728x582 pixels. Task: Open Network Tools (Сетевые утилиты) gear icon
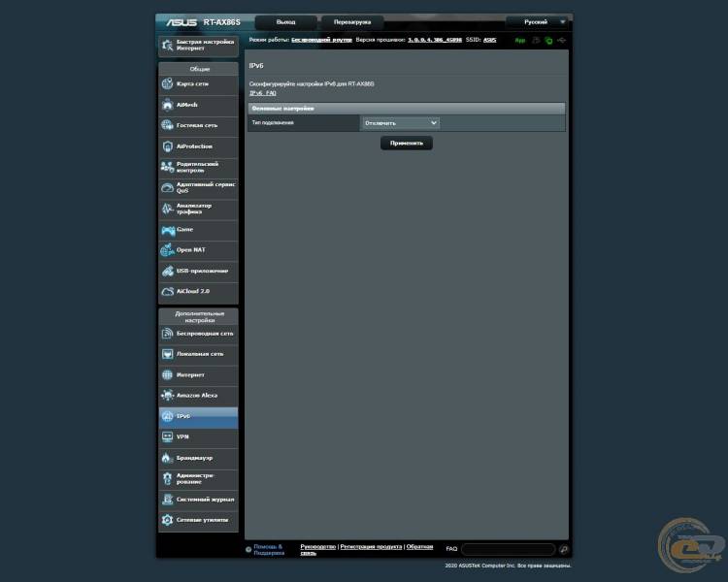(x=167, y=520)
